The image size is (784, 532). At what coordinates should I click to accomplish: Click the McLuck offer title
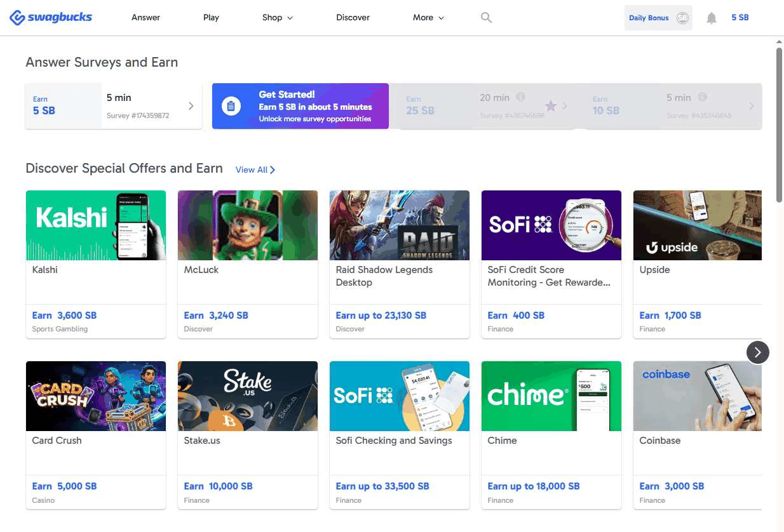point(201,270)
